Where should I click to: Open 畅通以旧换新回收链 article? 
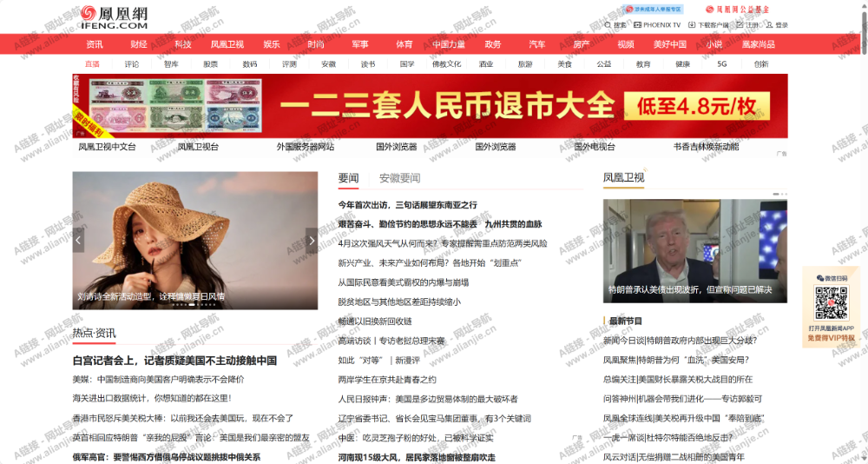(375, 321)
